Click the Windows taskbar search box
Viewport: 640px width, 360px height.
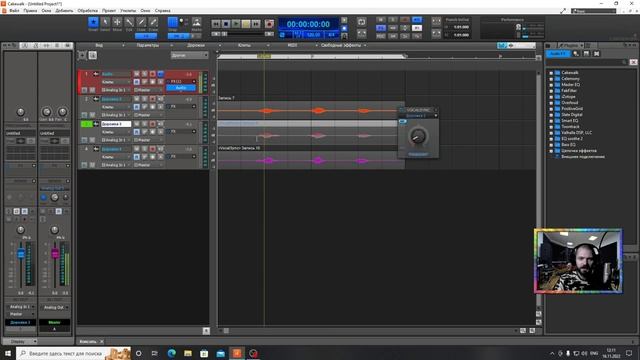(73, 353)
